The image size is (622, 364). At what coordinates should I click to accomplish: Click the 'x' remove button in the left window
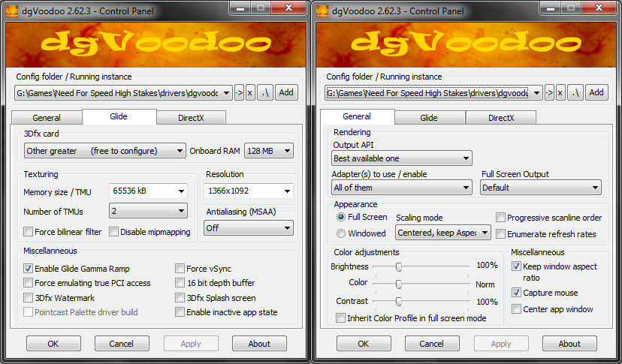pos(250,93)
